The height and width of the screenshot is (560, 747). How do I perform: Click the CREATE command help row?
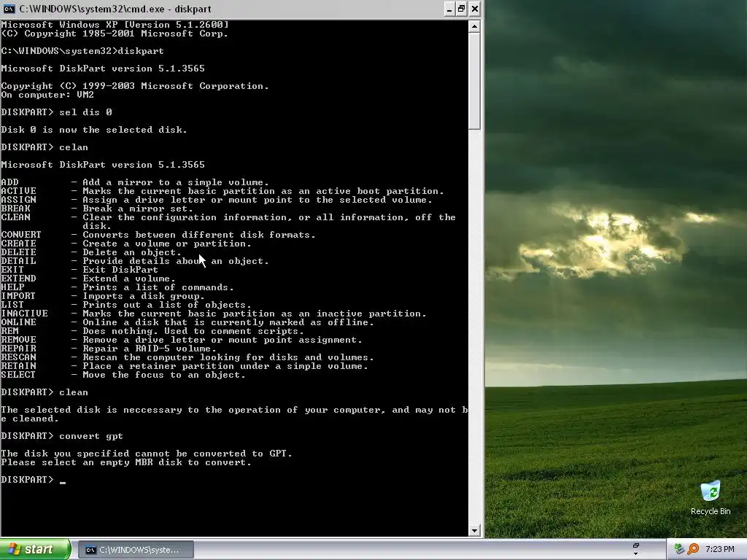(x=125, y=244)
